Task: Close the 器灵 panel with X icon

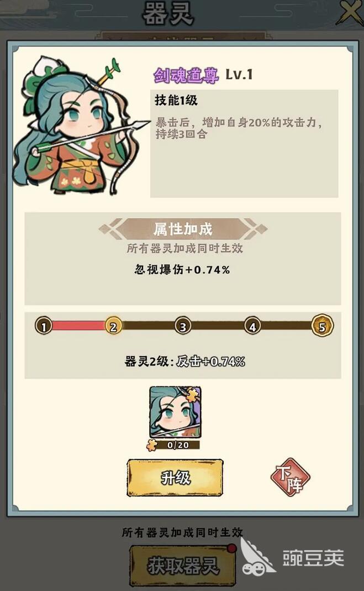Action: (x=351, y=12)
